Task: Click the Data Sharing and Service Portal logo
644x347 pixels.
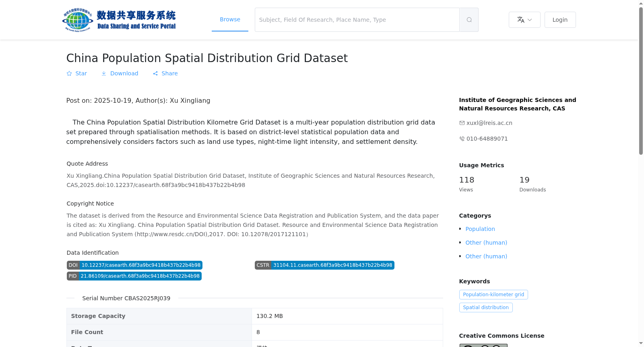Action: 119,20
